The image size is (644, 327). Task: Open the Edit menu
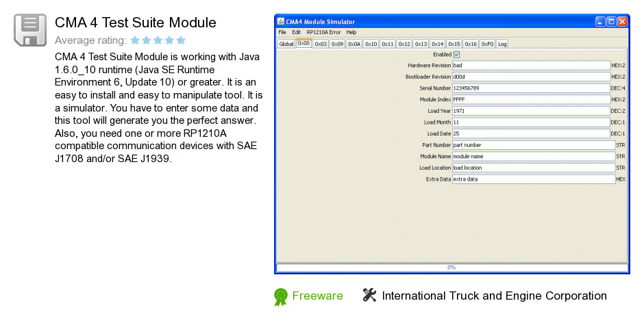(x=297, y=32)
